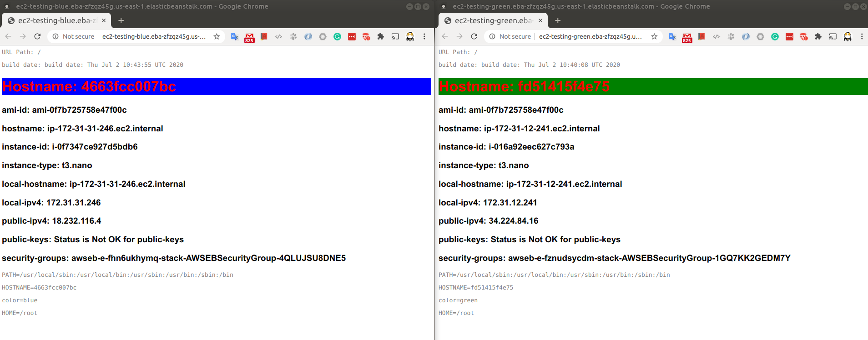Click the red book extension in blue window
Viewport: 868px width, 340px height.
click(264, 36)
